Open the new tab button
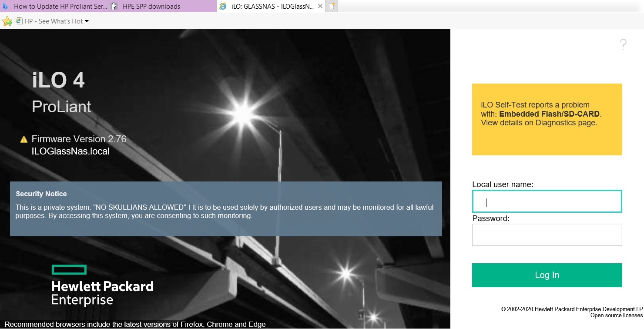The image size is (644, 329). [x=332, y=6]
